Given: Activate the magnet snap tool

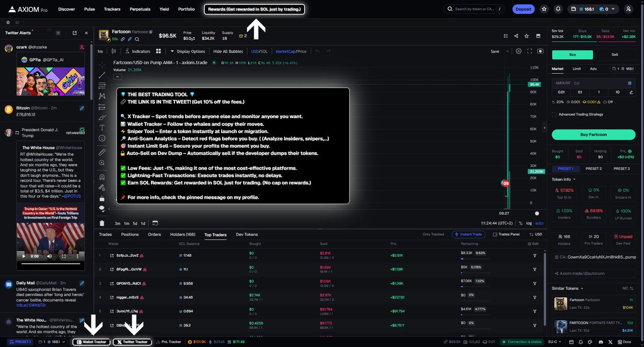Looking at the screenshot, I should click(x=102, y=177).
